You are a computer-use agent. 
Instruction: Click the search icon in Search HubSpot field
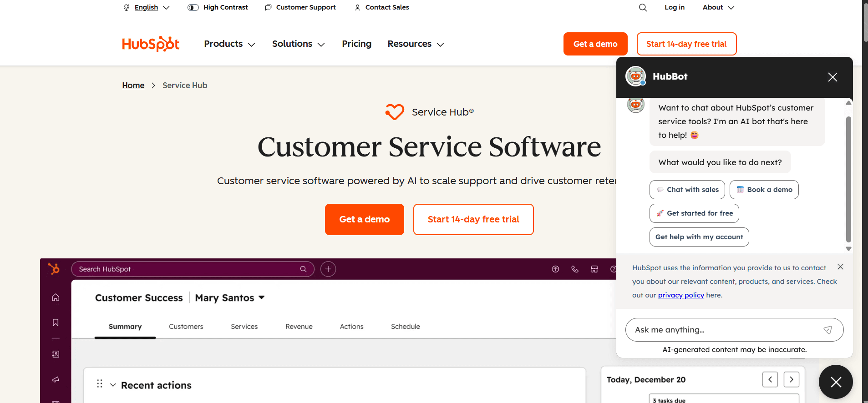coord(303,269)
